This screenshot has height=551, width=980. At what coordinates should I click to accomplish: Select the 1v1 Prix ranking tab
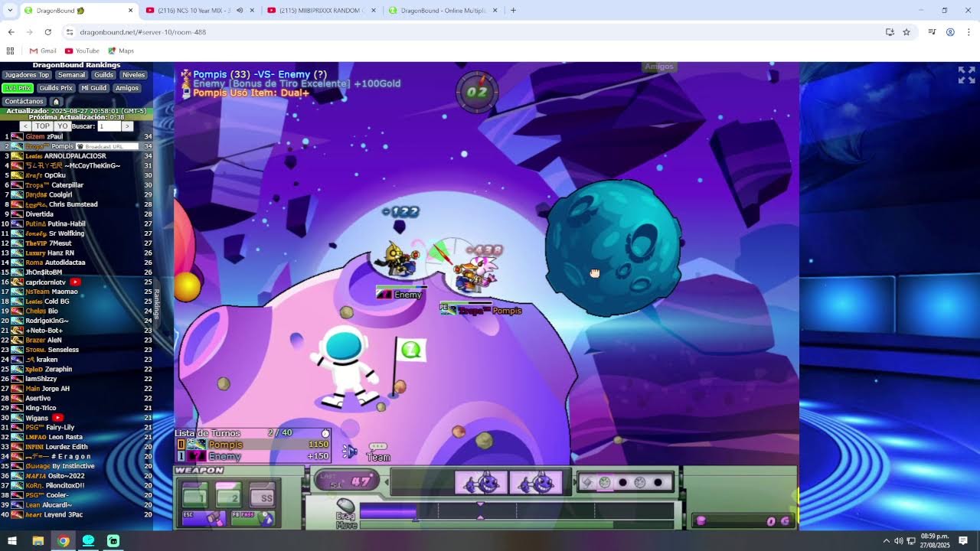click(x=18, y=88)
